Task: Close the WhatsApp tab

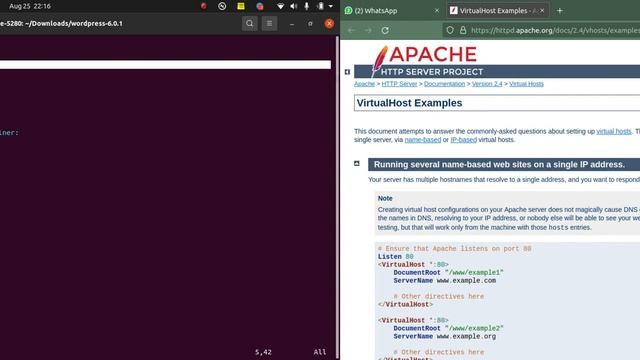Action: click(x=437, y=11)
